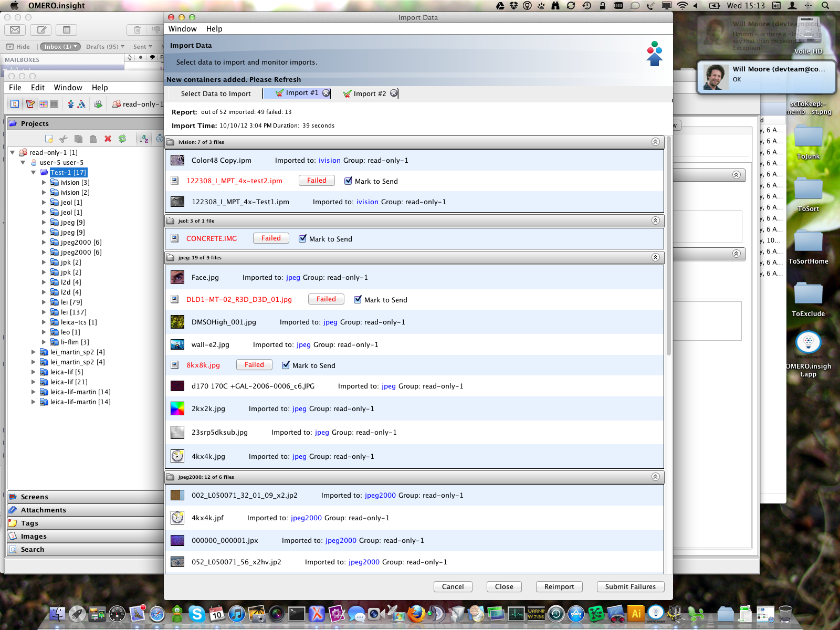Click the colorful grid viewer toolbar icon

pos(44,104)
